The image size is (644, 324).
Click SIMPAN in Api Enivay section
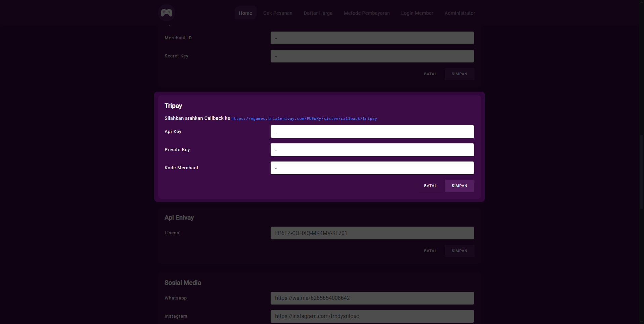click(459, 251)
